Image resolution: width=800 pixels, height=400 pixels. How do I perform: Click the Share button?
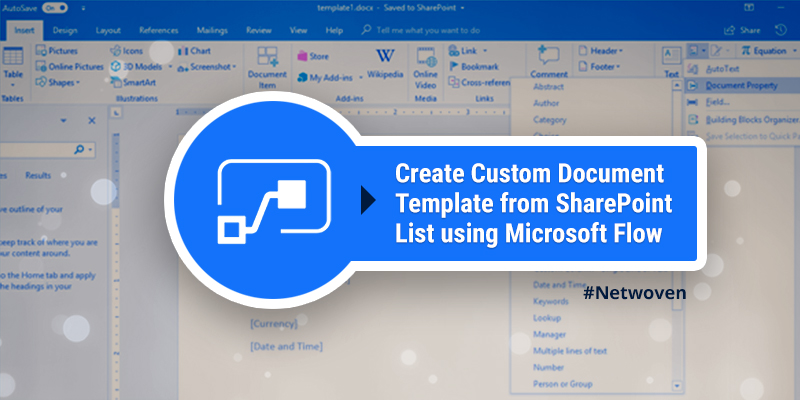click(742, 31)
